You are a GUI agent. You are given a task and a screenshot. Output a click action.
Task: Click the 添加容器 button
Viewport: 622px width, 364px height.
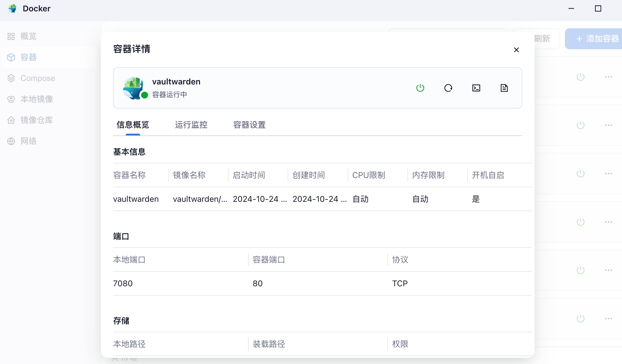click(593, 39)
